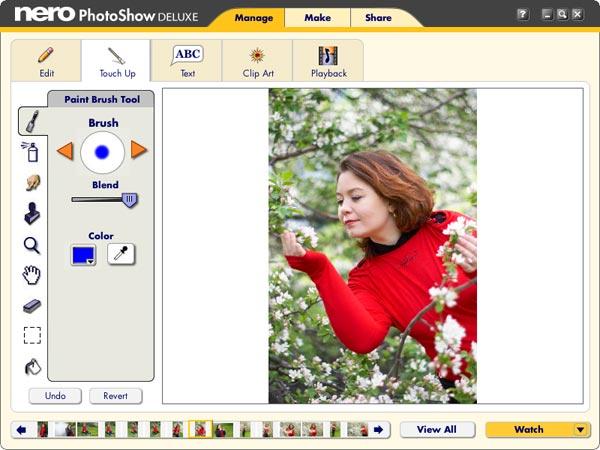Click the Color label
The height and width of the screenshot is (450, 600).
click(101, 236)
